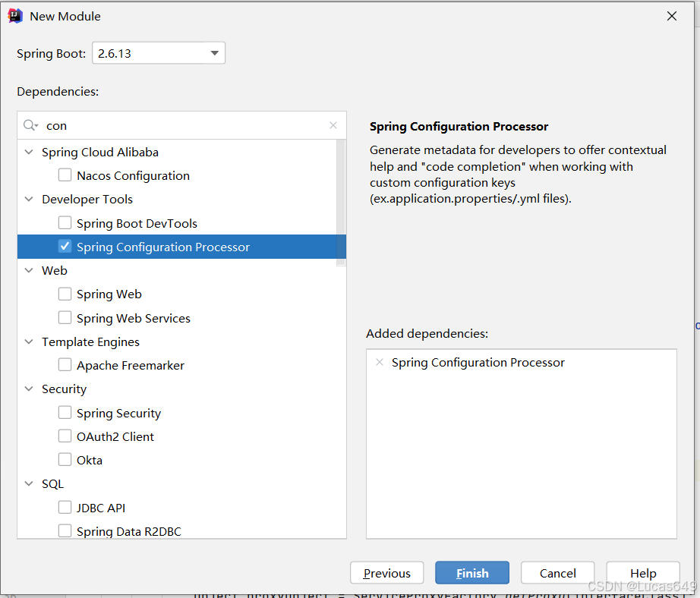Click the 'JDBC API' label
Screen dimensions: 700x598
pyautogui.click(x=101, y=508)
